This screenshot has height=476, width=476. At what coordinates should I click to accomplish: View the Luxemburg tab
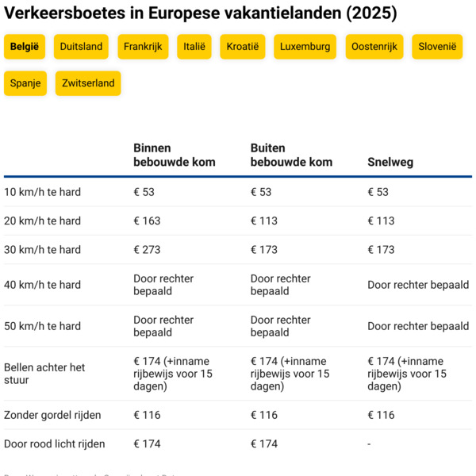click(305, 47)
